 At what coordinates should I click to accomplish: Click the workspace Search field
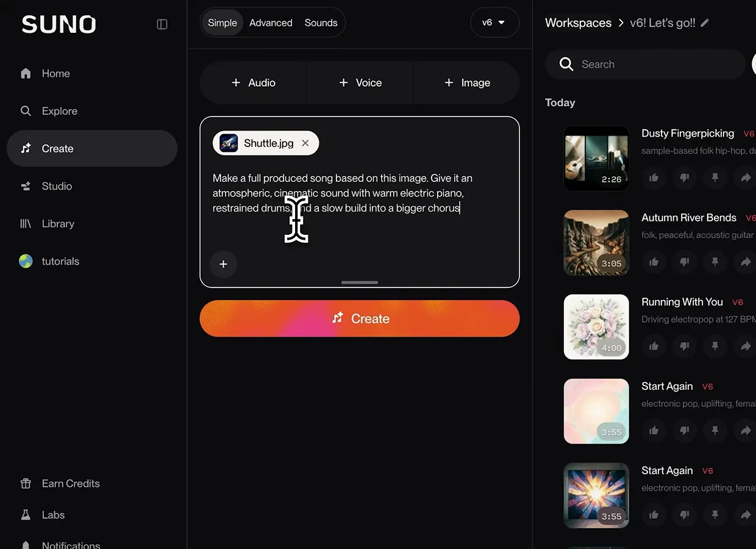coord(645,64)
